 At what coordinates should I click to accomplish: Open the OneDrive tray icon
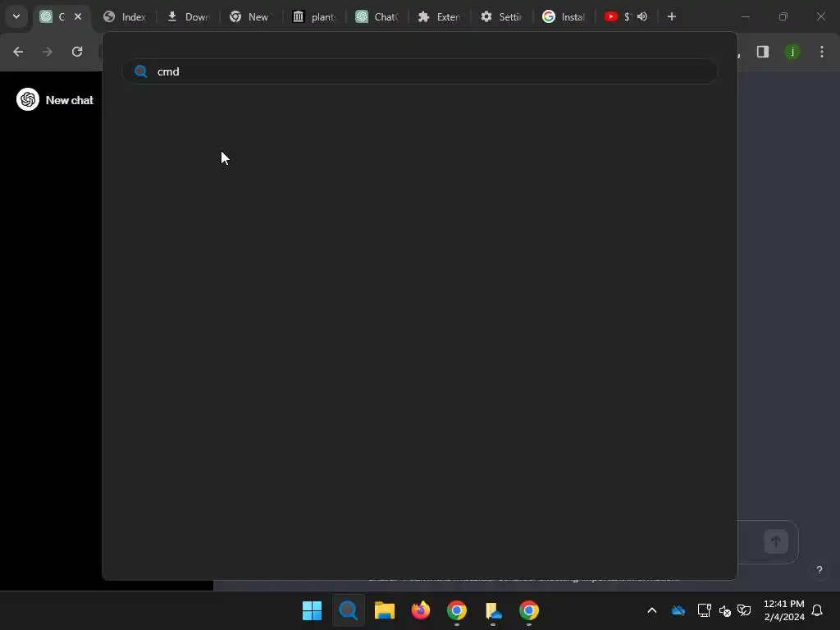coord(678,610)
